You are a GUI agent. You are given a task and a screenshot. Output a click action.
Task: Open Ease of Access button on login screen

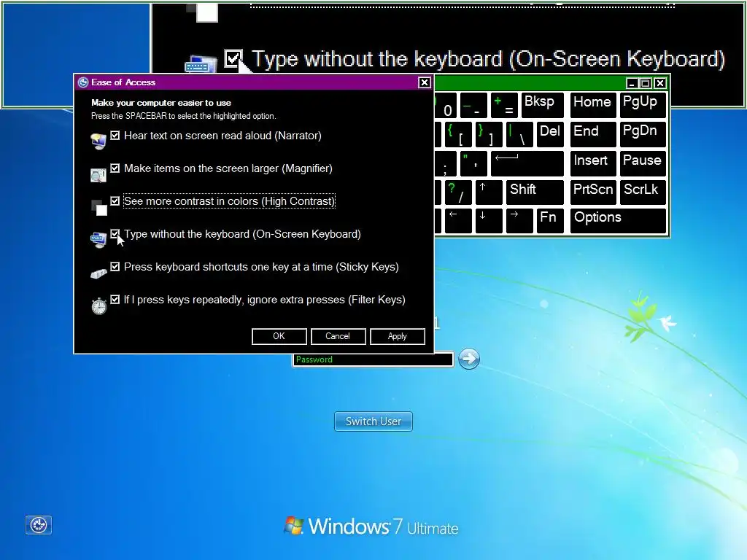coord(39,525)
